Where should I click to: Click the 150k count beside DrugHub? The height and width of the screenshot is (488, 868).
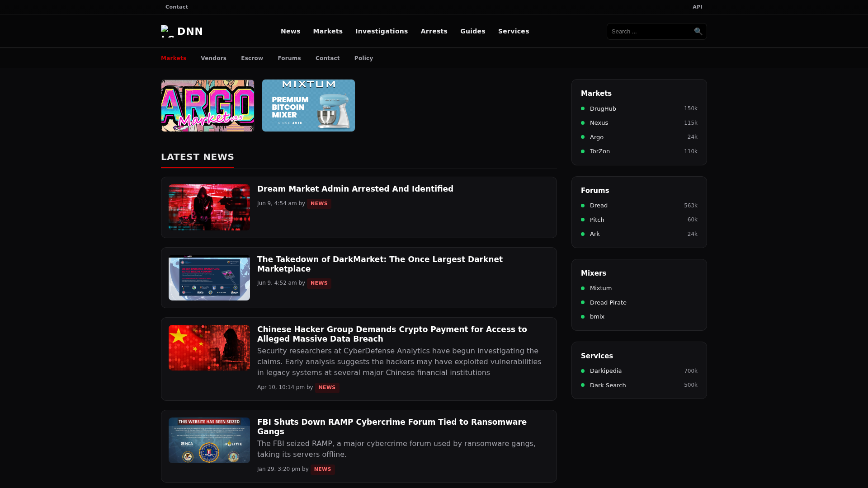[x=690, y=108]
